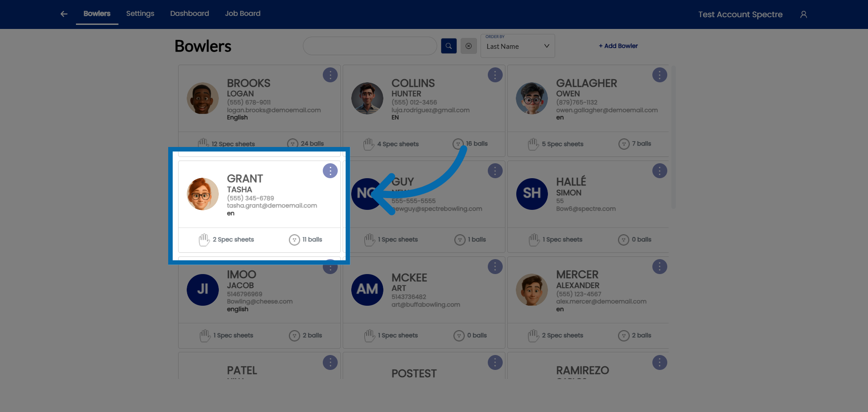Open options menu for Postest card
Screen dimensions: 868x412
[x=495, y=363]
